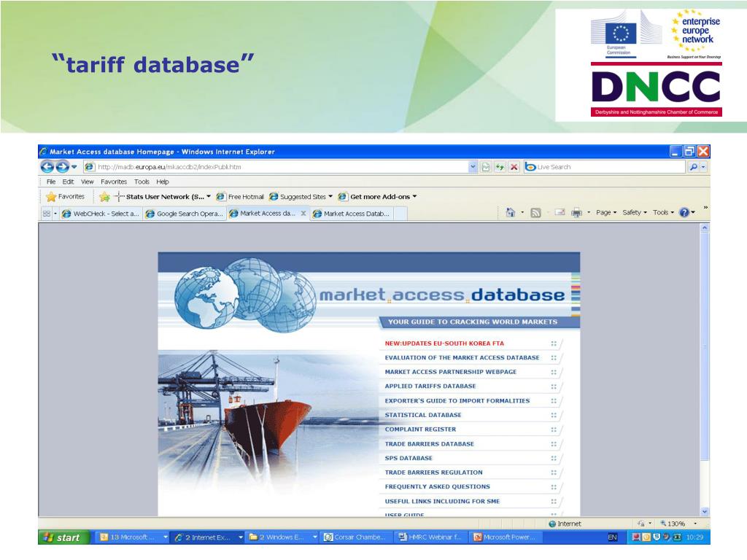
Task: Open the command bar Tools dropdown
Action: pos(663,212)
